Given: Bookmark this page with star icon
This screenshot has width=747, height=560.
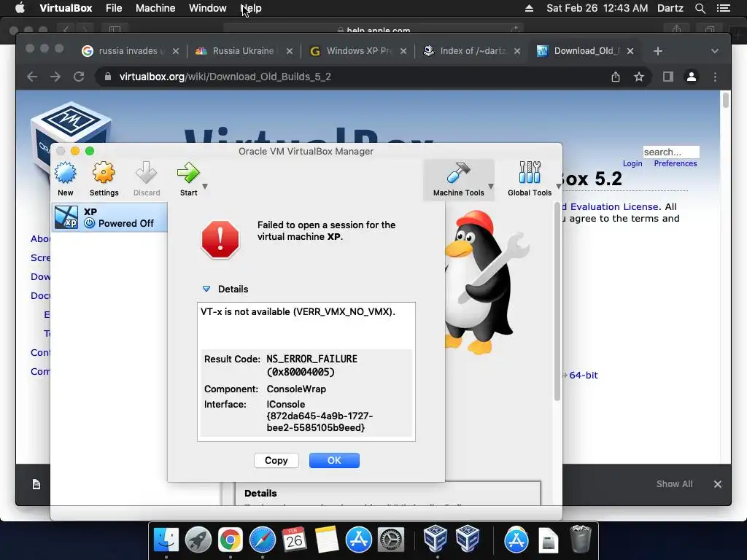Looking at the screenshot, I should pos(639,77).
